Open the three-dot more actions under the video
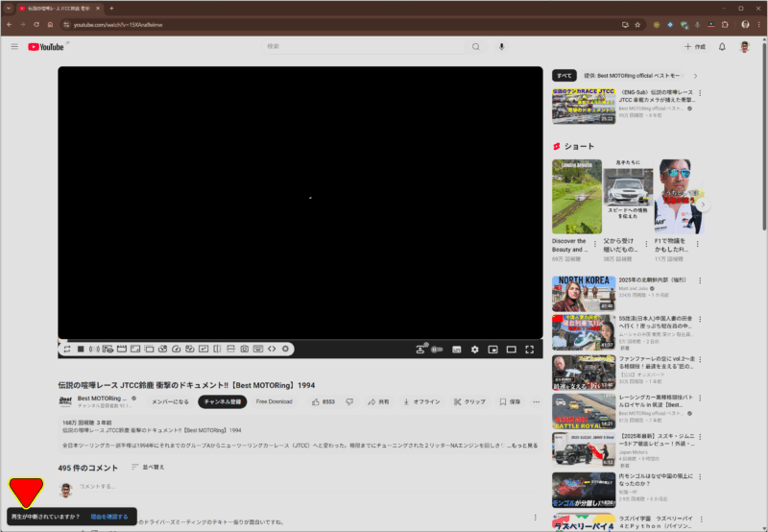This screenshot has width=768, height=532. [537, 401]
